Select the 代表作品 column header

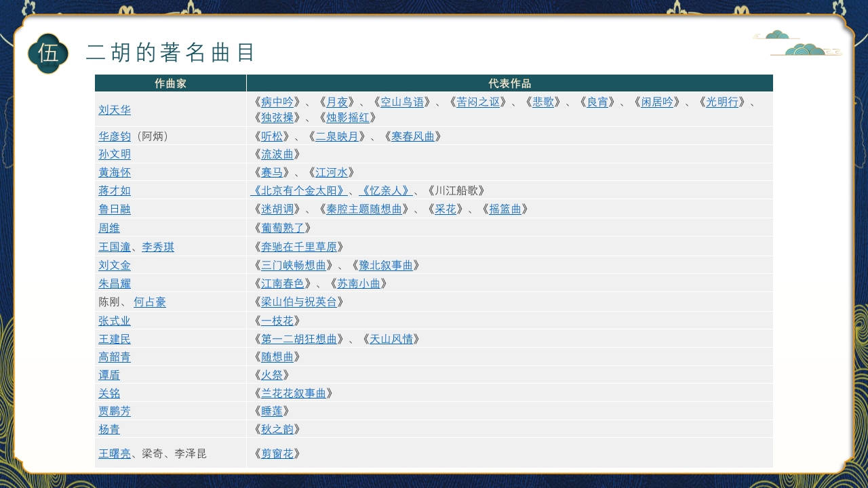pyautogui.click(x=509, y=83)
